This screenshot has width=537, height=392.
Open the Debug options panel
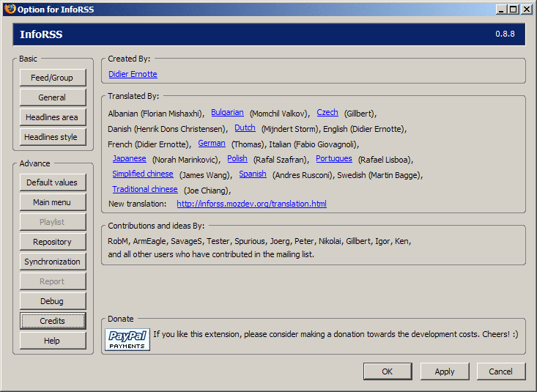(x=53, y=301)
